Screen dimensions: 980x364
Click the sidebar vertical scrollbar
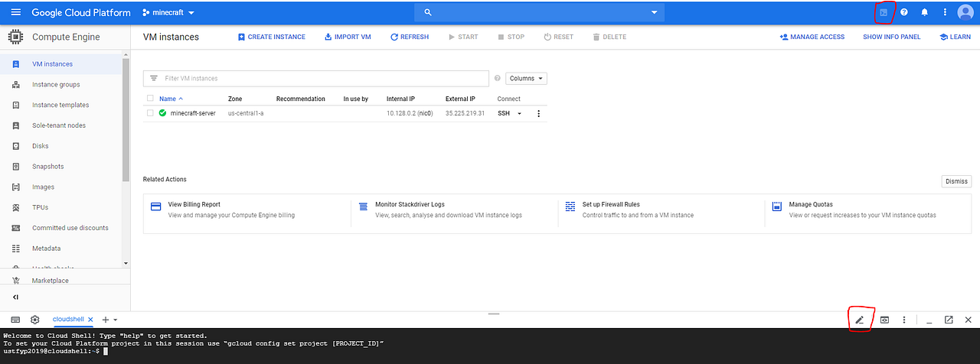(x=126, y=119)
